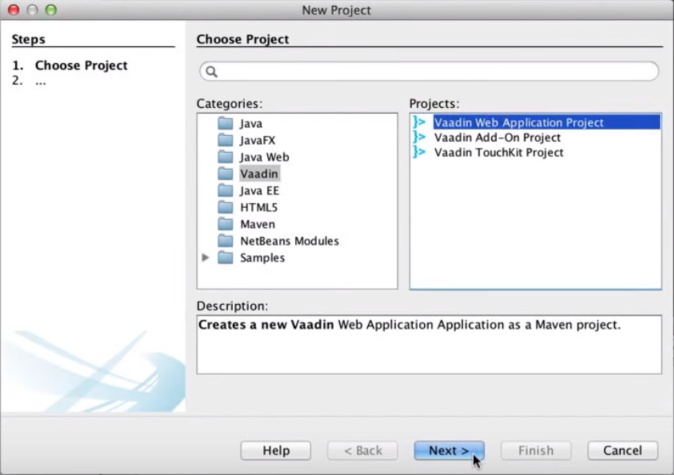
Task: Select the Java Web category
Action: 264,157
